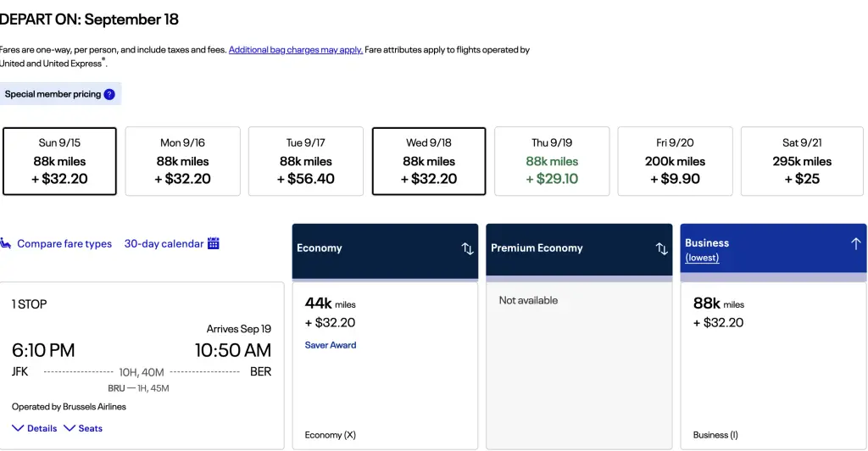Click the 30-day calendar icon
The height and width of the screenshot is (451, 868).
(214, 243)
